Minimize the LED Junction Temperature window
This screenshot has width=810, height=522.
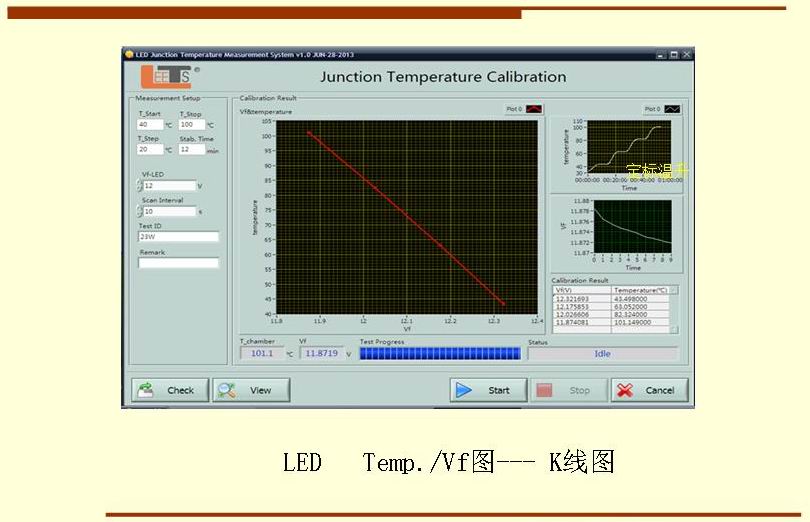coord(661,54)
